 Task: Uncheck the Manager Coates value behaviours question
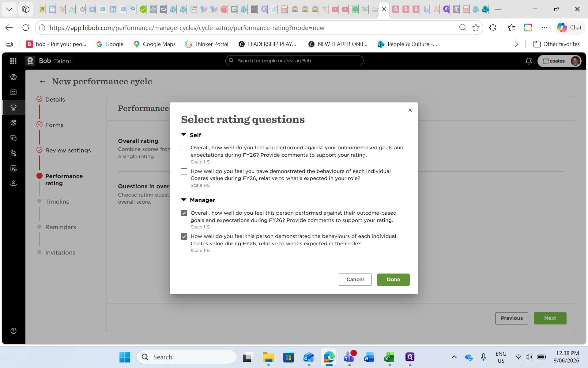(x=184, y=236)
